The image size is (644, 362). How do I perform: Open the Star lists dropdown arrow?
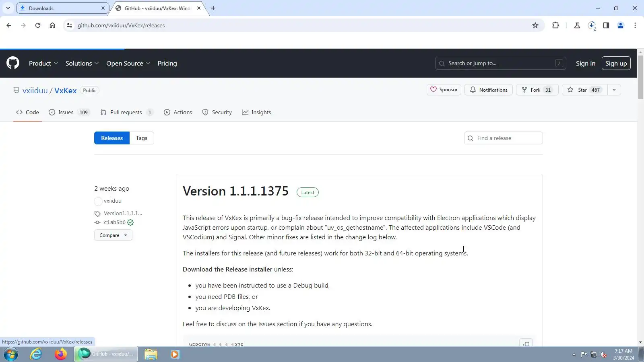pos(614,90)
